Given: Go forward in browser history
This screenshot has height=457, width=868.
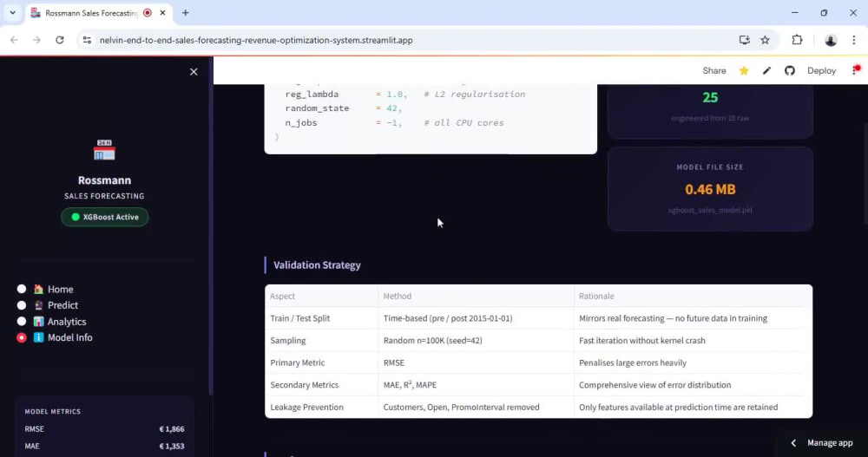Looking at the screenshot, I should tap(36, 40).
